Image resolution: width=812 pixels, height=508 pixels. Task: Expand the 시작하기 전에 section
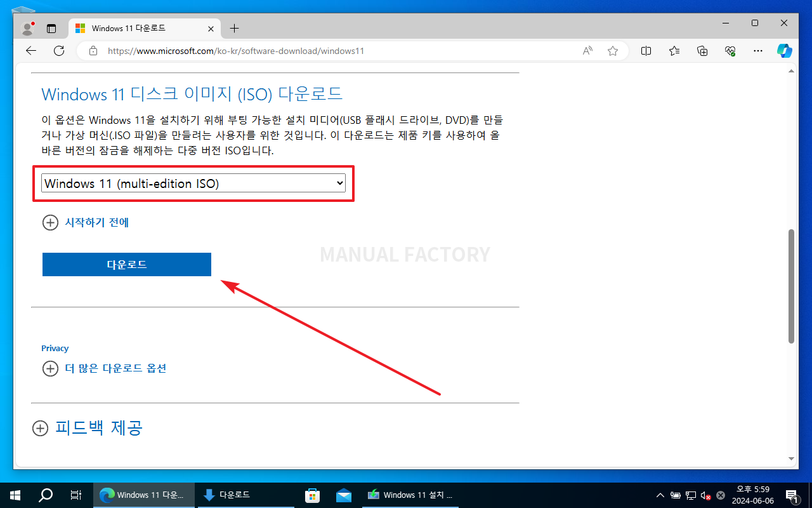tap(86, 222)
